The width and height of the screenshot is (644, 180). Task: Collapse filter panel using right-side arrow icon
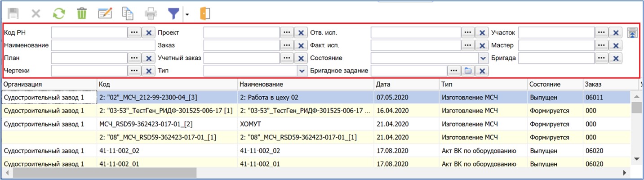coord(632,33)
